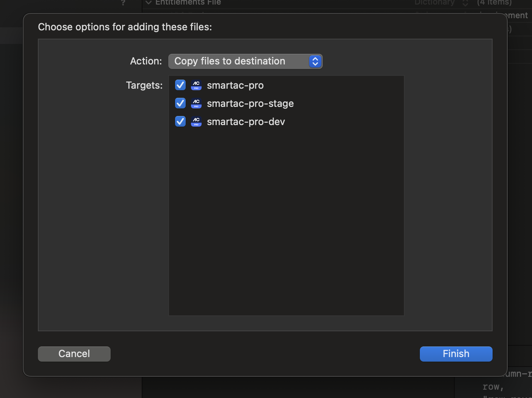532x398 pixels.
Task: Click inside the empty Targets list area
Action: pyautogui.click(x=286, y=220)
